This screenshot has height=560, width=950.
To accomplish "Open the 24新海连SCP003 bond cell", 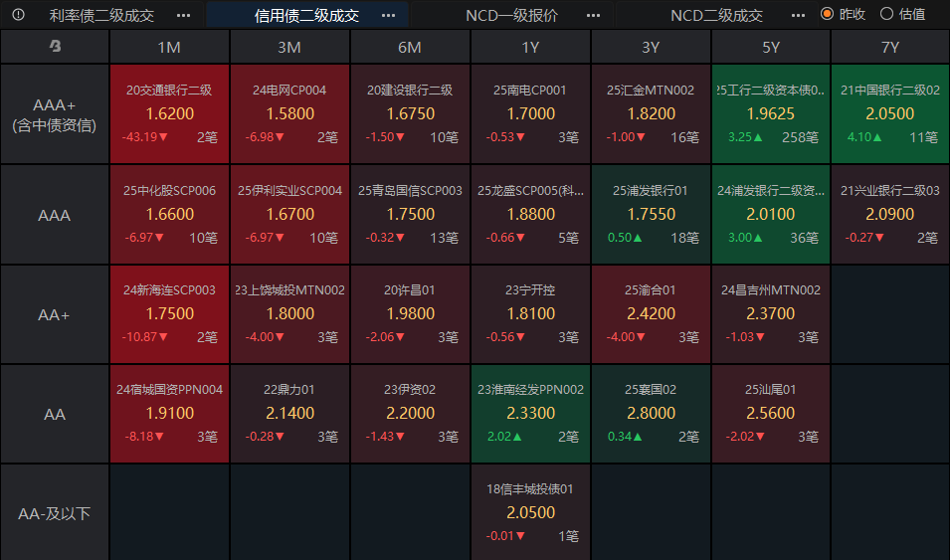I will tap(169, 314).
